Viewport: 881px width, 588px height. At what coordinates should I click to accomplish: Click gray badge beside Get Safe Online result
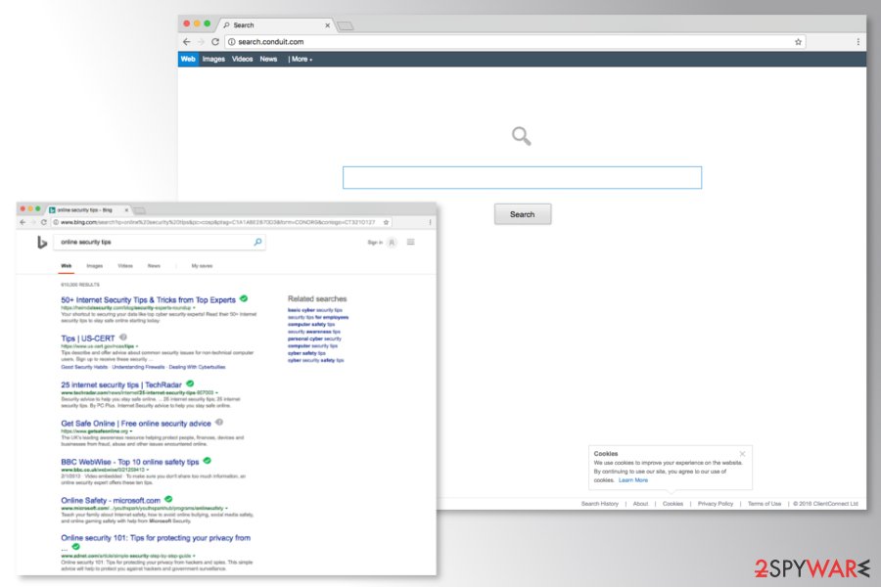(219, 422)
